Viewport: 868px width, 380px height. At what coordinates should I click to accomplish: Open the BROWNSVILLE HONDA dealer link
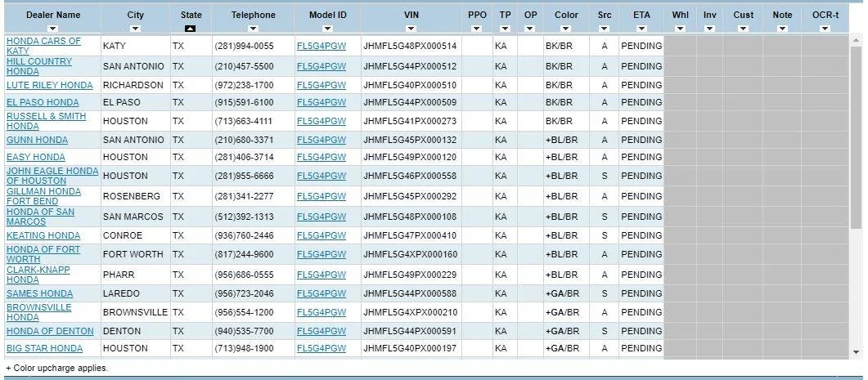click(x=38, y=312)
